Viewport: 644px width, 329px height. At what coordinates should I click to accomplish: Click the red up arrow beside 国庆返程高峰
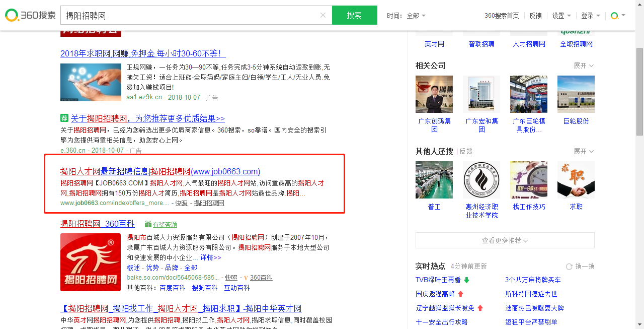(x=460, y=294)
